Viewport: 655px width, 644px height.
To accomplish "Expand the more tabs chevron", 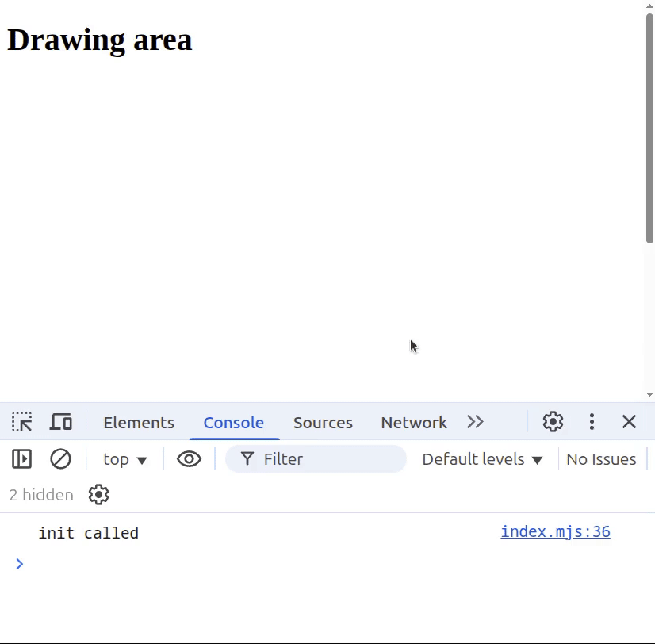I will (x=475, y=422).
